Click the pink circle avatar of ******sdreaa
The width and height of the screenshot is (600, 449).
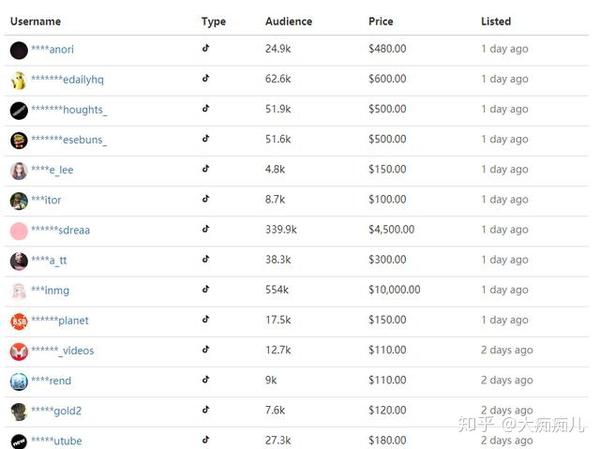pos(19,231)
